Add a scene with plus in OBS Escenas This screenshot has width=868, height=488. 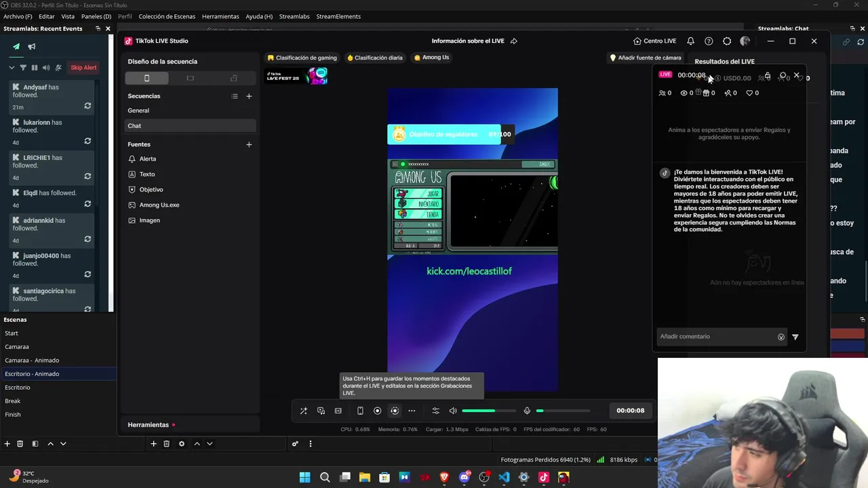(7, 444)
